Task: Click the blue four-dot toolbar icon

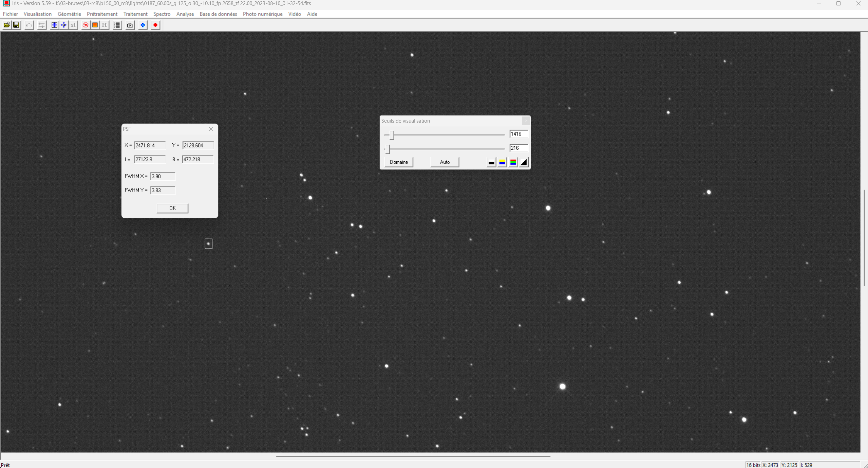Action: coord(143,25)
